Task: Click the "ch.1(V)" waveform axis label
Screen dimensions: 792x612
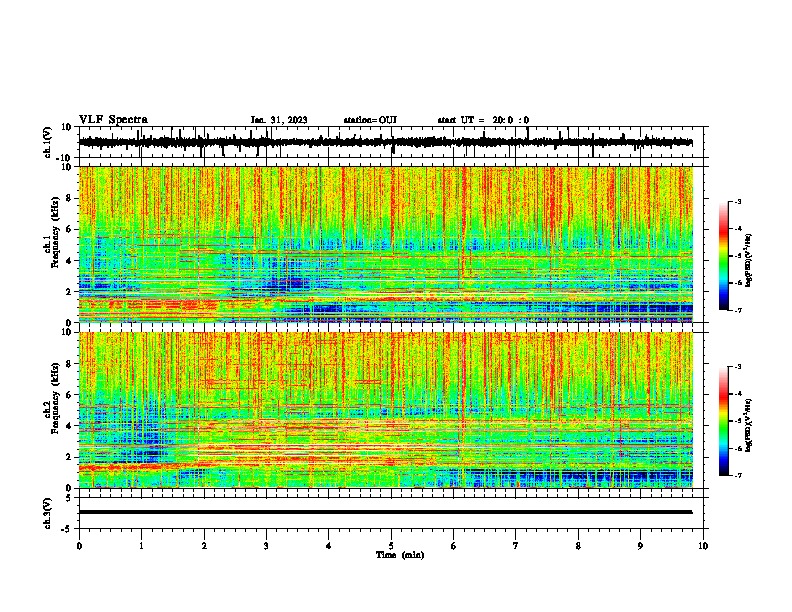Action: [48, 142]
